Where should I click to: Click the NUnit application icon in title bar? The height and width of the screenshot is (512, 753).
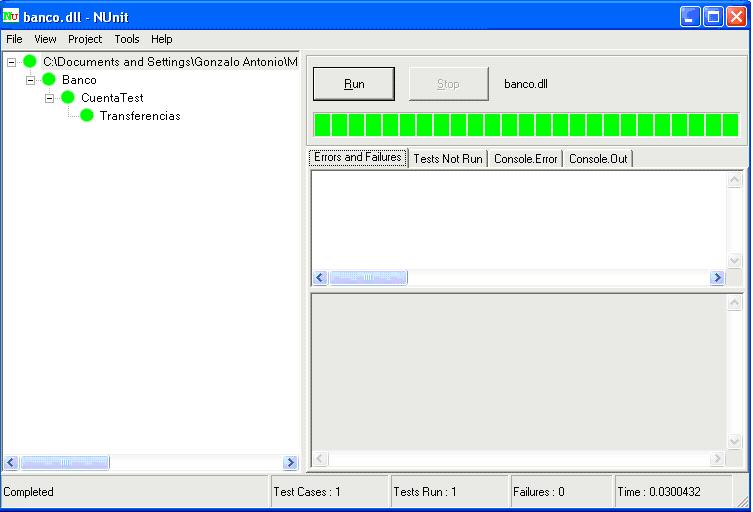[x=11, y=16]
